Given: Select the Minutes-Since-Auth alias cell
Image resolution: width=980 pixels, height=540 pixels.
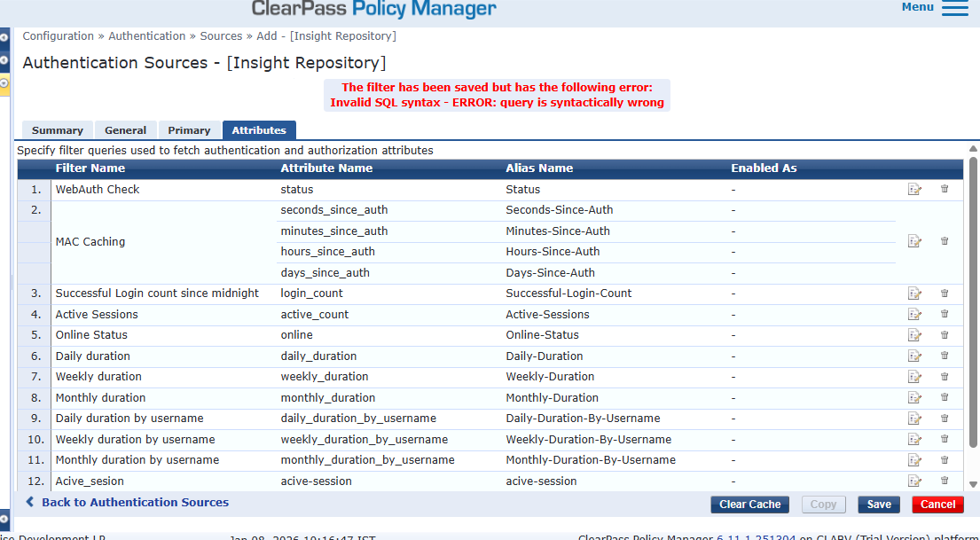Looking at the screenshot, I should (558, 231).
